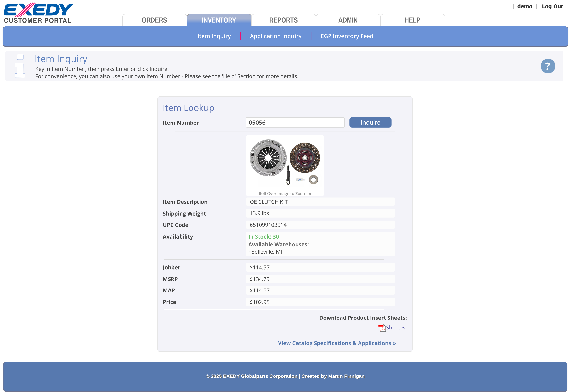Click the Log Out link
Viewport: 570px width, 392px height.
pyautogui.click(x=552, y=6)
